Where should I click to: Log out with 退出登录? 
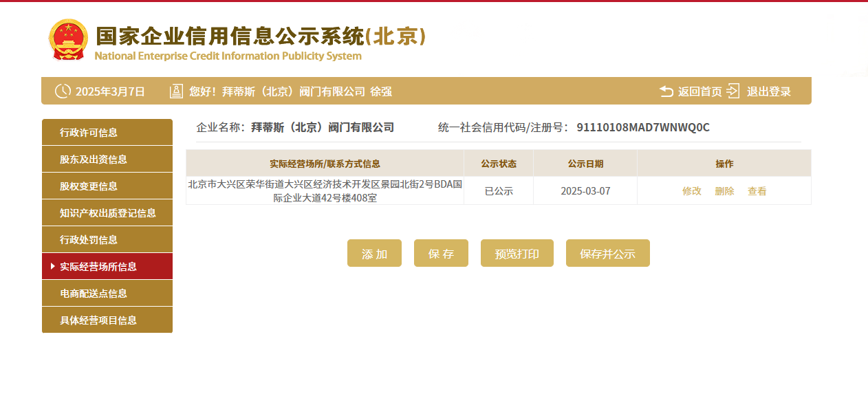(x=769, y=91)
